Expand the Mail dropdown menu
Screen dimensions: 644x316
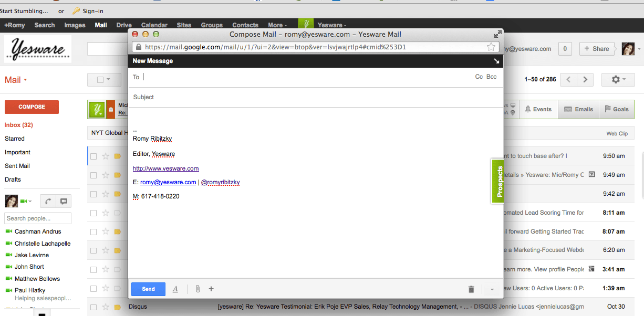point(16,80)
